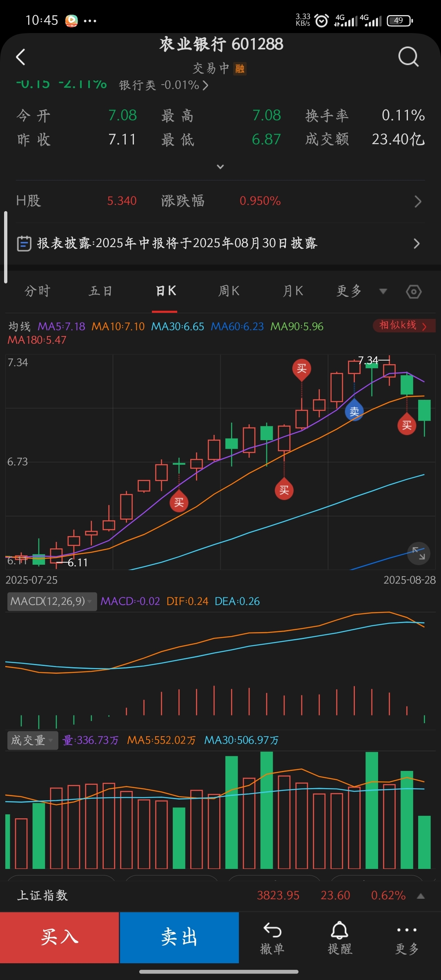Open H股 detail row chevron
Screen dimensions: 441x980
click(418, 201)
